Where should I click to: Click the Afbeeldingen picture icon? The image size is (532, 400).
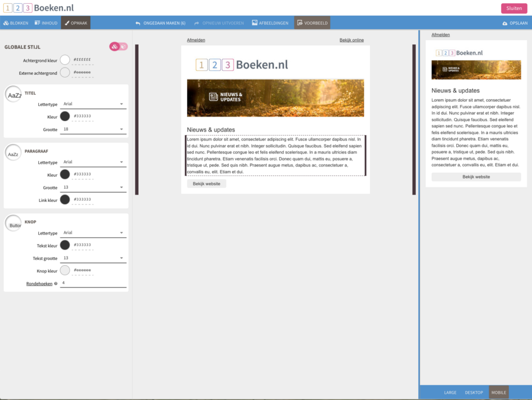[x=255, y=23]
